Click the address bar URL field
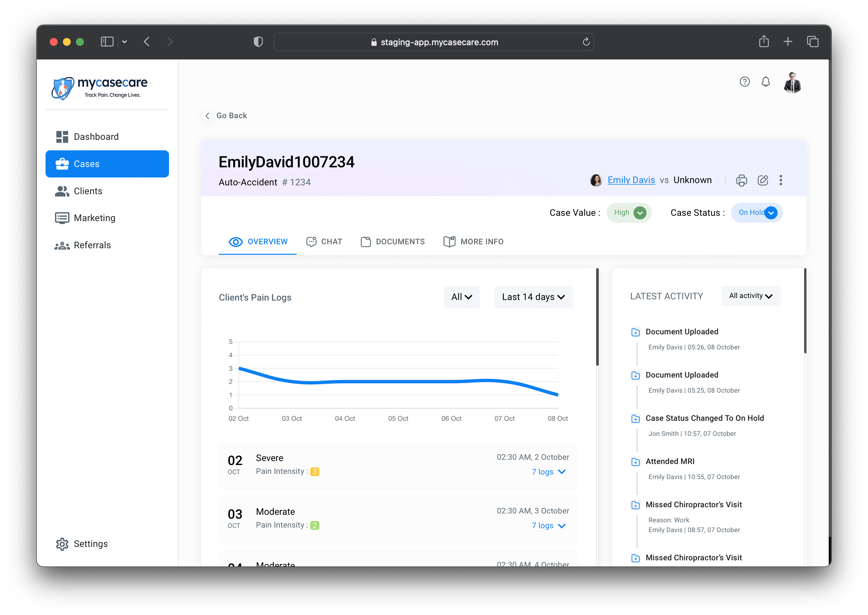The width and height of the screenshot is (868, 615). click(x=434, y=42)
